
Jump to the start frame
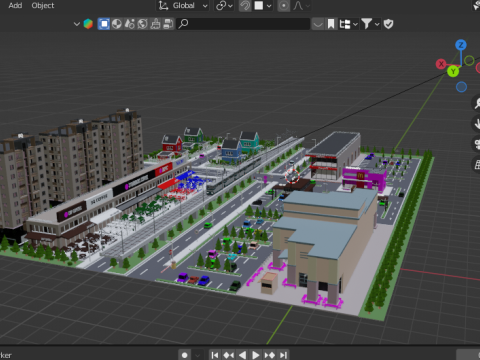coord(215,355)
